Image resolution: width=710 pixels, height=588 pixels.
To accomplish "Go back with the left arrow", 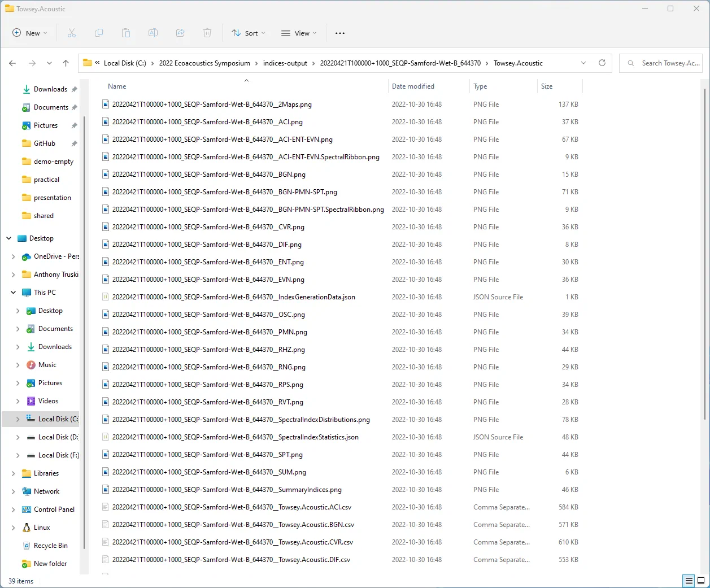I will tap(12, 63).
